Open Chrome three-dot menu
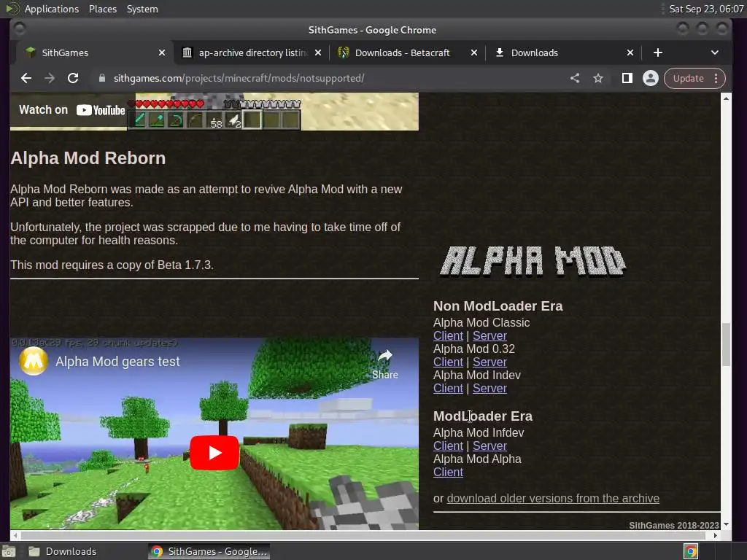Viewport: 747px width, 560px height. [716, 78]
